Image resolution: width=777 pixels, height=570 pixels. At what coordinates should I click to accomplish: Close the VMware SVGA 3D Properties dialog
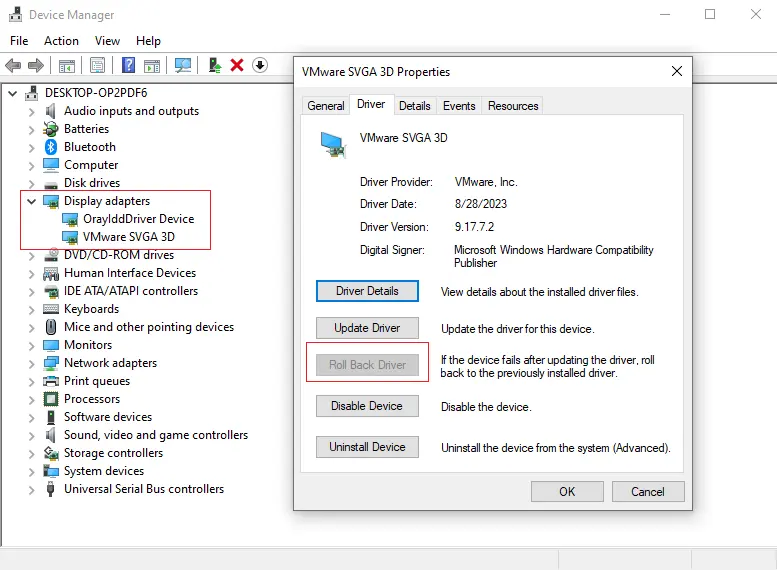click(677, 71)
